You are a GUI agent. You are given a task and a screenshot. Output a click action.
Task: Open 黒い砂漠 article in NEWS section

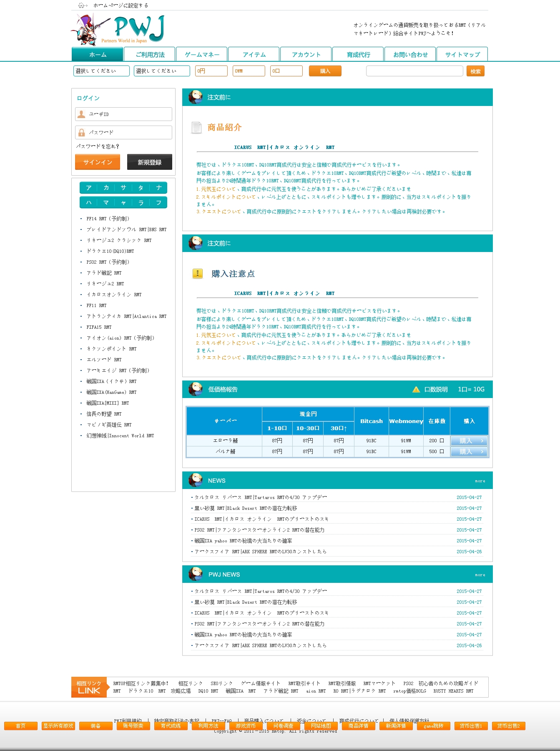(x=246, y=508)
